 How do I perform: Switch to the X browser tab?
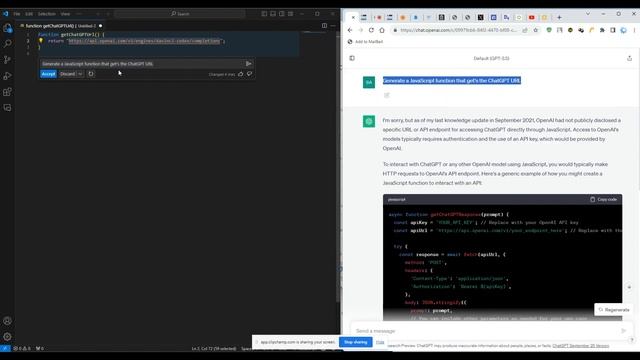480,18
